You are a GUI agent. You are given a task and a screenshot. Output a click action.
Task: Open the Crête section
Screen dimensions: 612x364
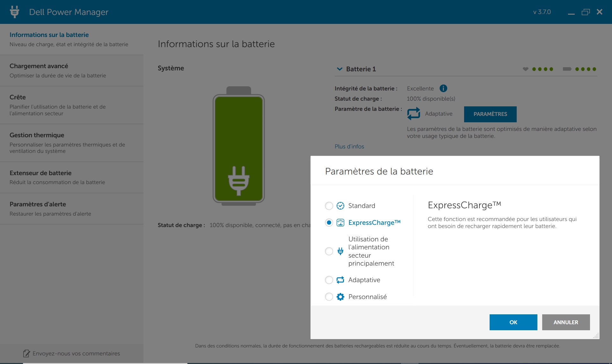pos(72,105)
